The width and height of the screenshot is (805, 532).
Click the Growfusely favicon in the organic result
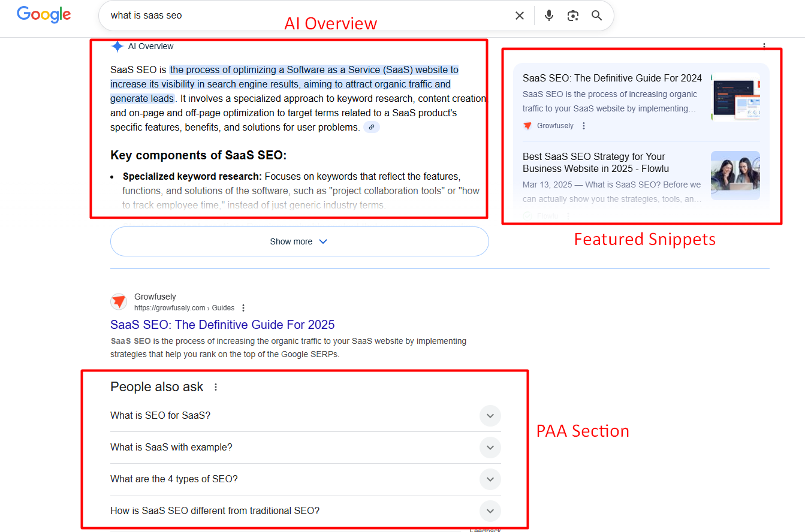[118, 301]
